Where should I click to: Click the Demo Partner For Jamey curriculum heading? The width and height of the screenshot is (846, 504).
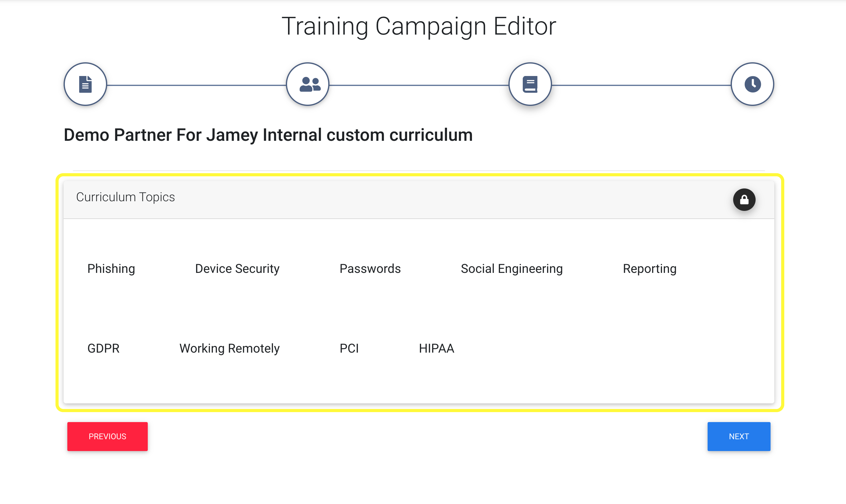click(x=268, y=135)
